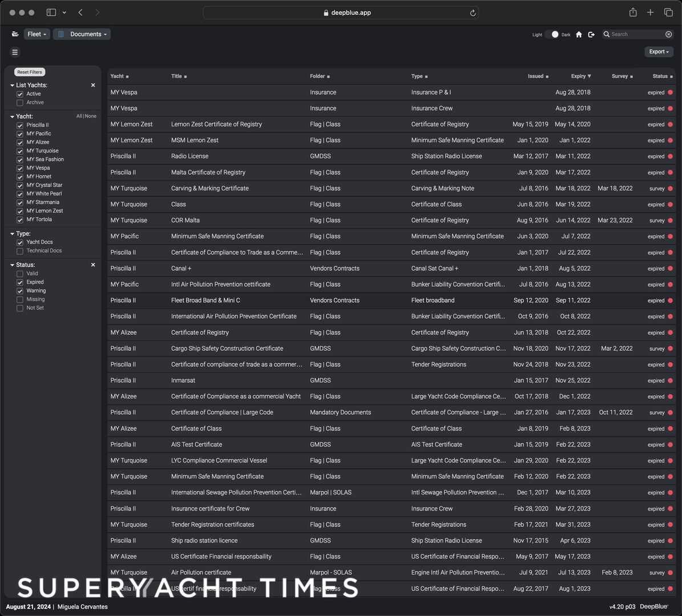This screenshot has width=682, height=616.
Task: Show tab overview icon in Safari
Action: coord(668,12)
